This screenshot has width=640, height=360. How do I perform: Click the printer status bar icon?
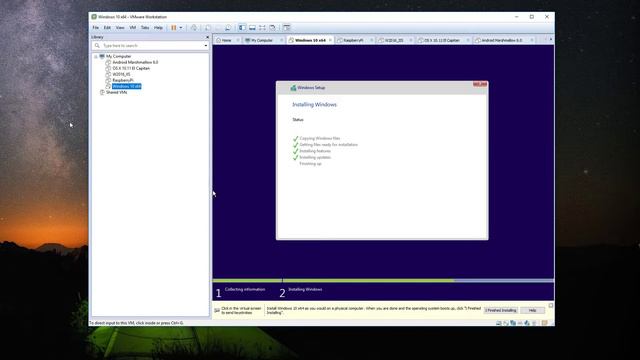[534, 323]
